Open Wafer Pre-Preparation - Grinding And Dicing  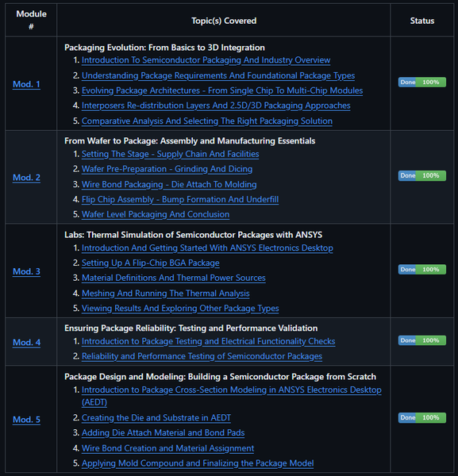167,169
